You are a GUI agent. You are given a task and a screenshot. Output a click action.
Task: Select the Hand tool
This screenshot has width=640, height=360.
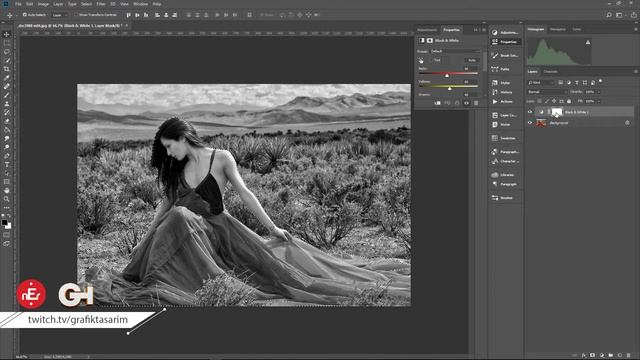point(7,191)
